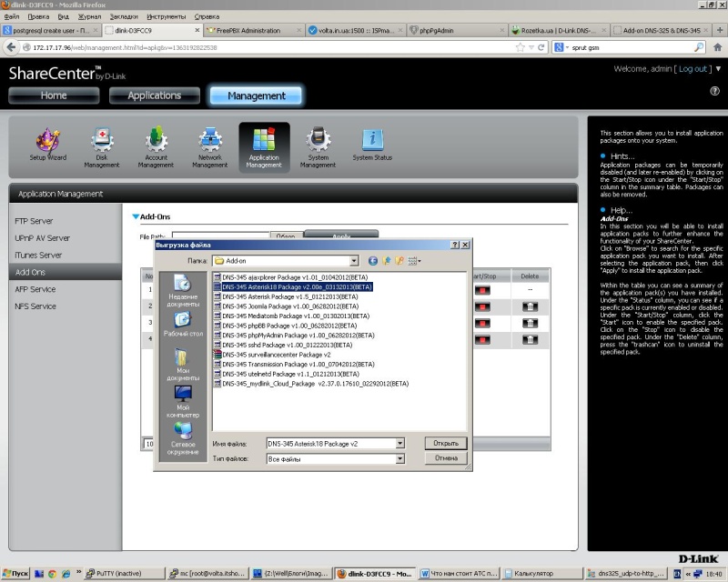728x582 pixels.
Task: Open the Инструменты menu in Firefox
Action: click(x=167, y=16)
